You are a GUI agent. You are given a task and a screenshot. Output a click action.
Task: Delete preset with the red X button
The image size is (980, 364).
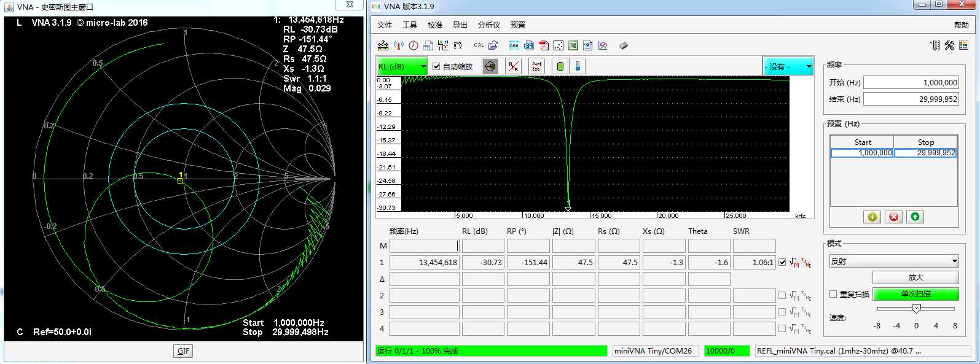tap(894, 217)
